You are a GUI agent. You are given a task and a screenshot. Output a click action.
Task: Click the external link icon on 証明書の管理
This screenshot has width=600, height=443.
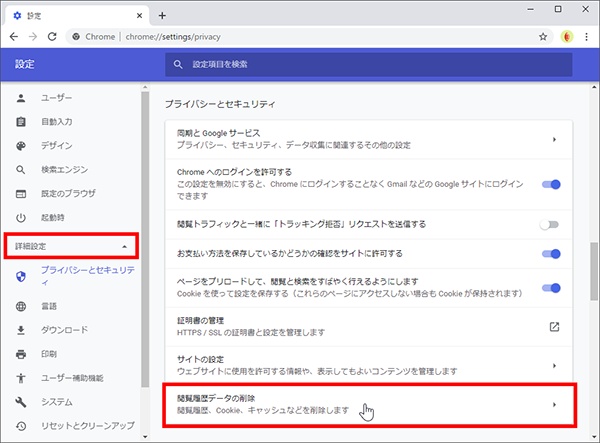click(x=554, y=327)
